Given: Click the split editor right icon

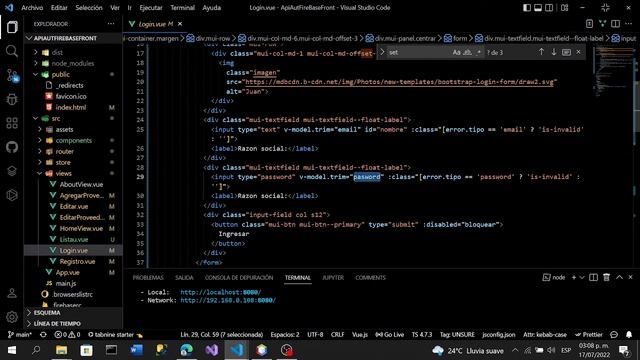Looking at the screenshot, I should tap(616, 24).
